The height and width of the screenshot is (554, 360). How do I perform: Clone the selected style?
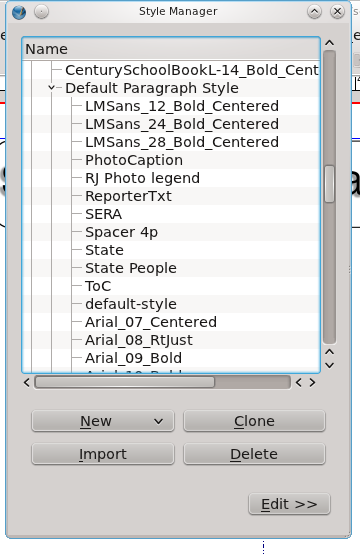pos(254,421)
